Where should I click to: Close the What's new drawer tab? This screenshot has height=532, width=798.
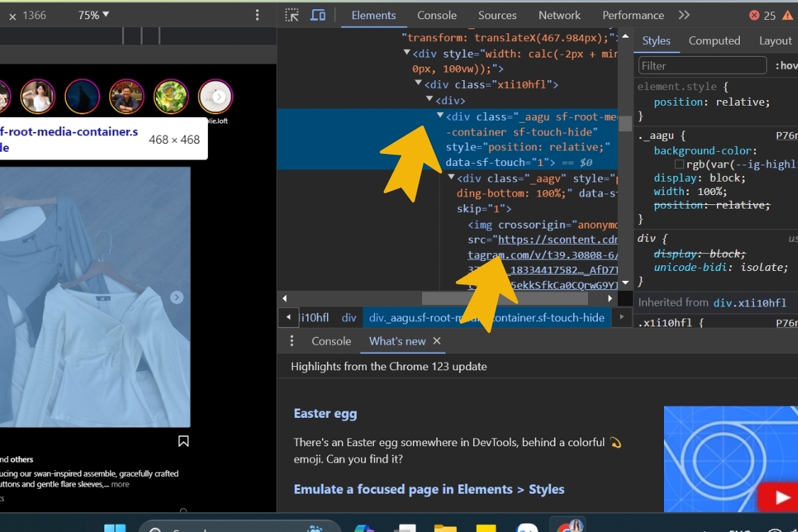(x=437, y=341)
